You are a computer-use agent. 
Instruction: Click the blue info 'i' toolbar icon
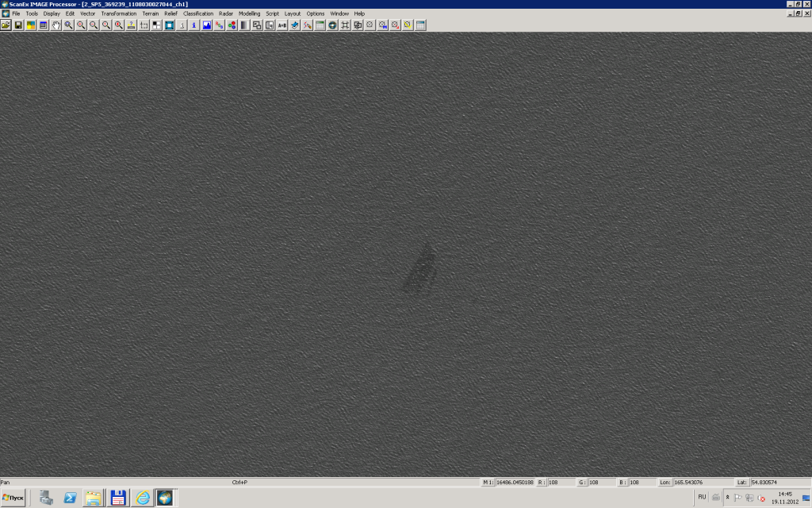click(194, 25)
